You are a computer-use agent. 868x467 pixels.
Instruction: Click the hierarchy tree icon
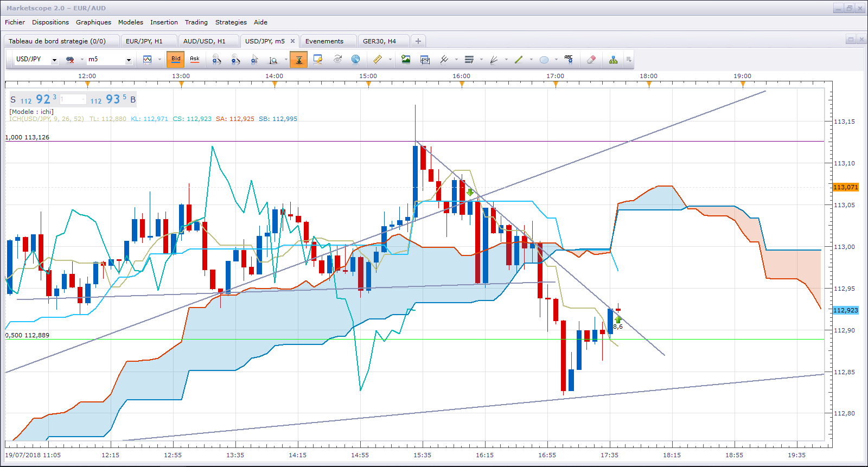click(x=613, y=60)
